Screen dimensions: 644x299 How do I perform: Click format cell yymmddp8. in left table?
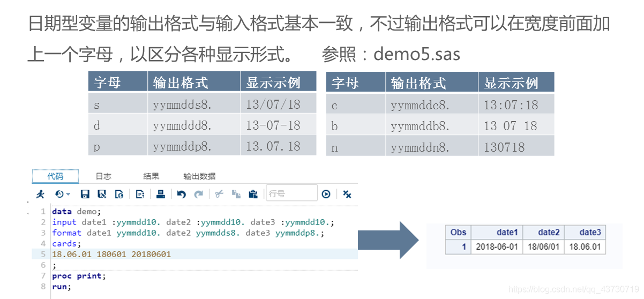coord(194,146)
